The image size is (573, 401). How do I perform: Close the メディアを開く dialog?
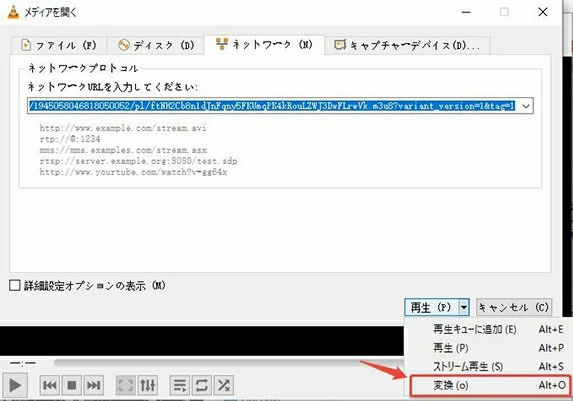click(x=543, y=12)
